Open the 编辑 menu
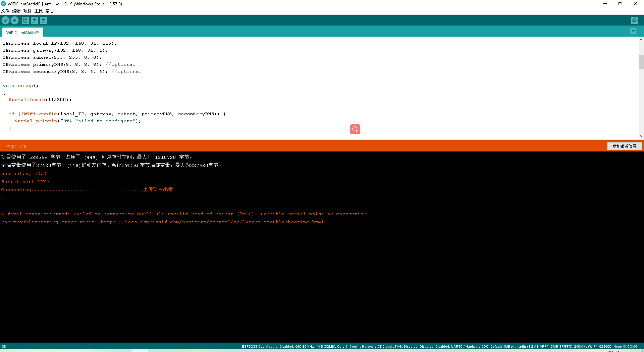Image resolution: width=644 pixels, height=352 pixels. pyautogui.click(x=16, y=11)
